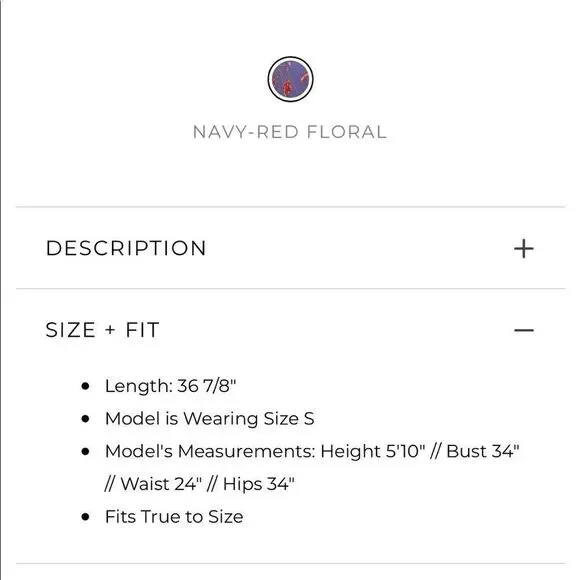The height and width of the screenshot is (580, 580).
Task: Open the DESCRIPTION section heading
Action: [x=126, y=248]
